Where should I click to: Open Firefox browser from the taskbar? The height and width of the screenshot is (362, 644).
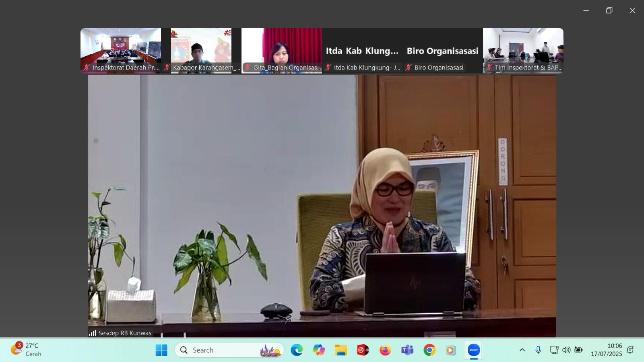[x=385, y=350]
